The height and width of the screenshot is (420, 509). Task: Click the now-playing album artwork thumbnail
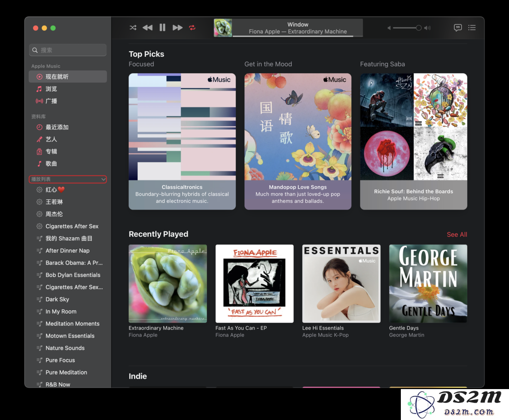click(223, 28)
